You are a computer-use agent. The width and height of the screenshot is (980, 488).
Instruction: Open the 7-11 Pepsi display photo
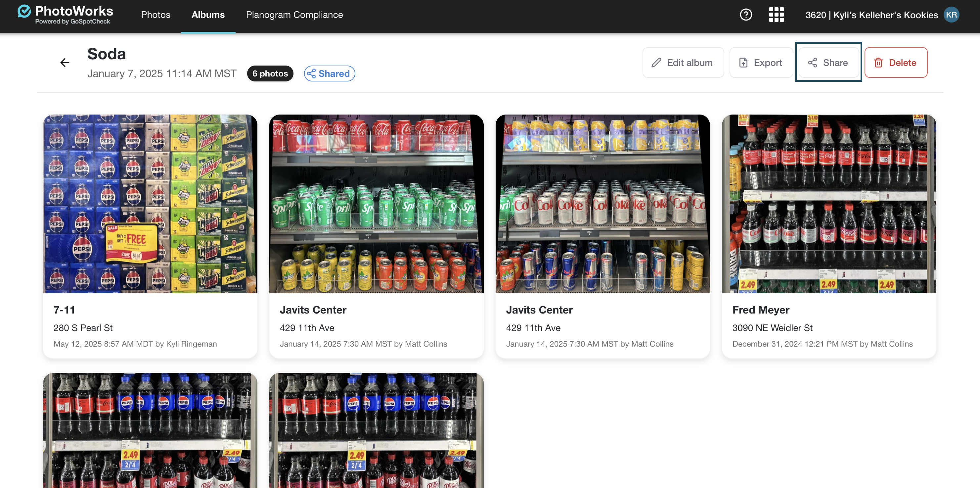(x=150, y=204)
